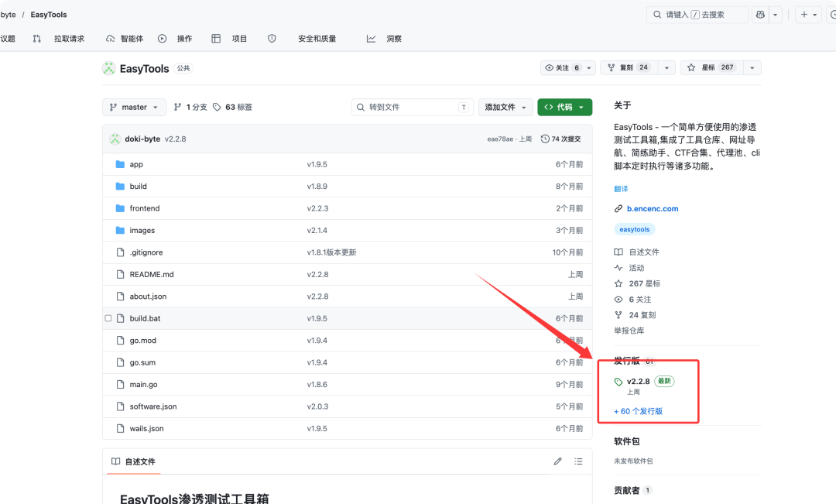
Task: Open the Copilot icon in header
Action: (760, 15)
